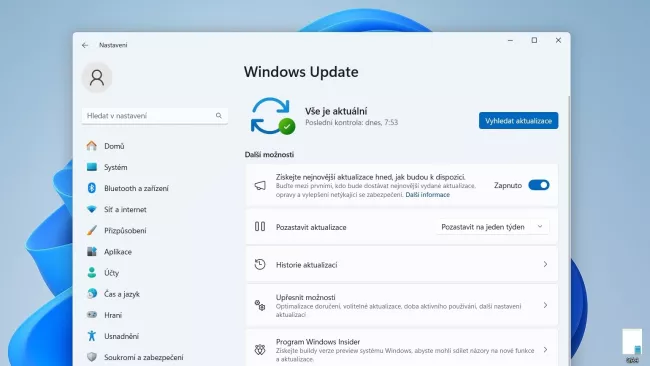Click the Usnadnění accessibility icon
The height and width of the screenshot is (366, 650).
pyautogui.click(x=92, y=336)
